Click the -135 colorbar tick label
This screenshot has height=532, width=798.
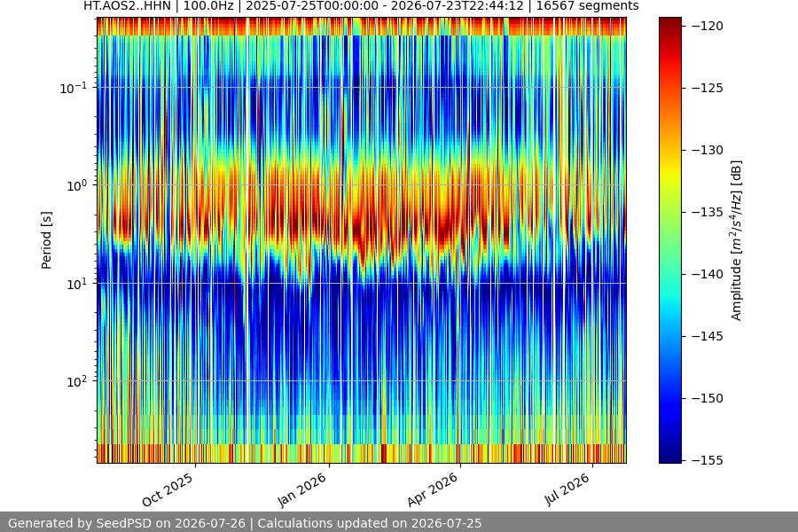[x=708, y=212]
